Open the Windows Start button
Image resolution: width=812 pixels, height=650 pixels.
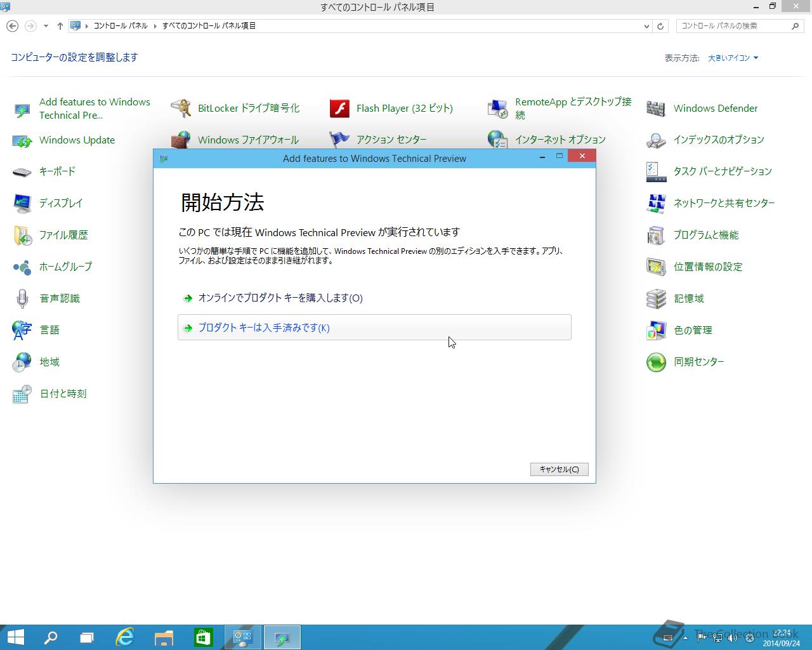point(15,637)
